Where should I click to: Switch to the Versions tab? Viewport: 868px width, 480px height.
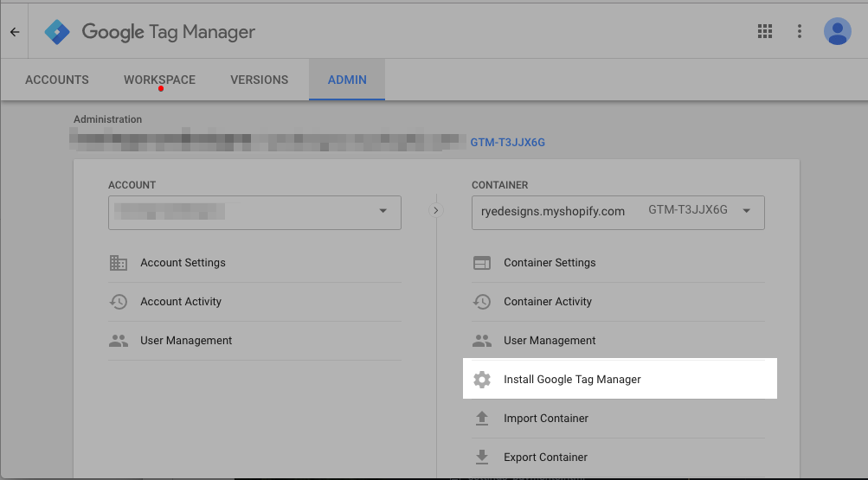259,80
